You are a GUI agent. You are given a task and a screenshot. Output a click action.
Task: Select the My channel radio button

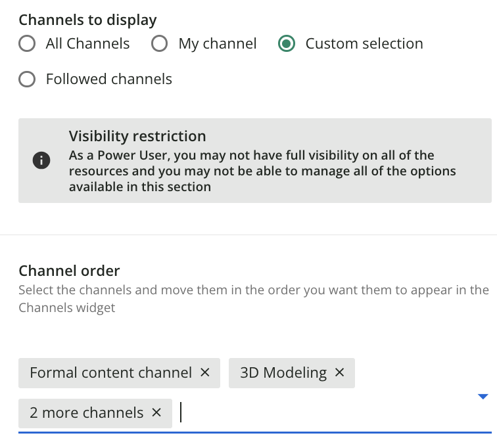(x=160, y=43)
